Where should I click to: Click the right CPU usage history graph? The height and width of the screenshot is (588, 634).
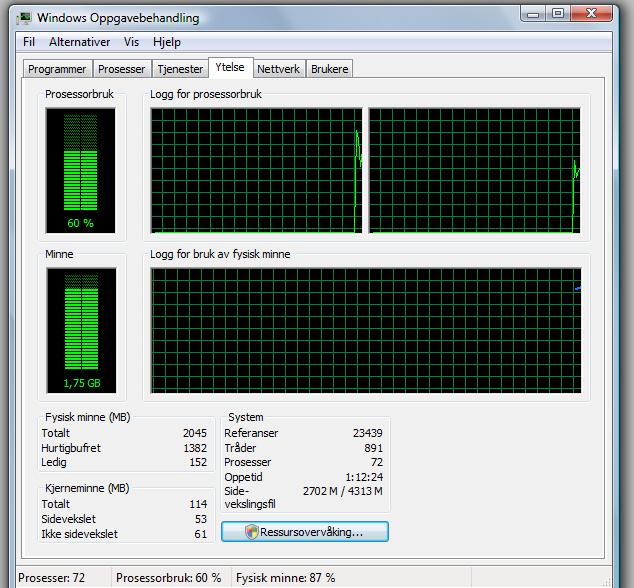pyautogui.click(x=475, y=170)
